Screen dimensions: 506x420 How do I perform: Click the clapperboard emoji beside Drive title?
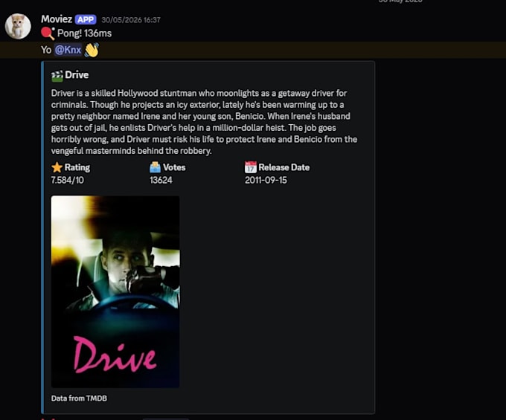coord(57,76)
